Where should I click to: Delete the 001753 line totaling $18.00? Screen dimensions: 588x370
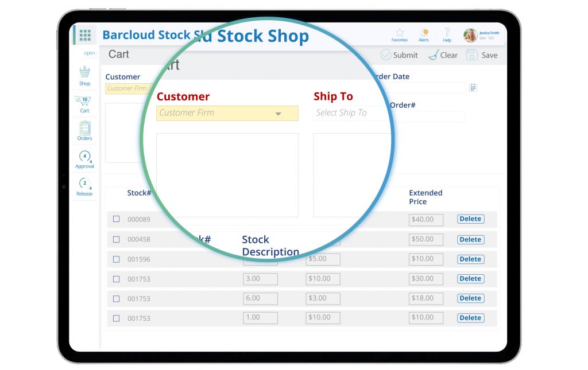(x=471, y=298)
